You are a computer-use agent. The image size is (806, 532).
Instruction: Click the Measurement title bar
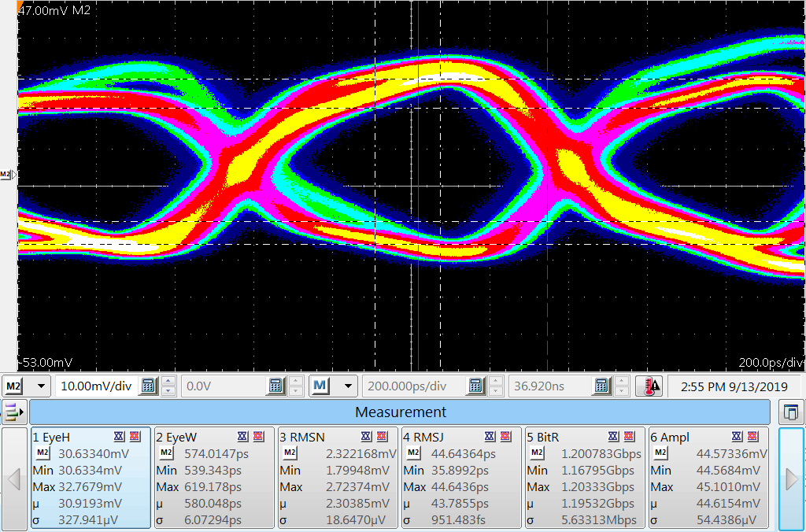(x=400, y=412)
